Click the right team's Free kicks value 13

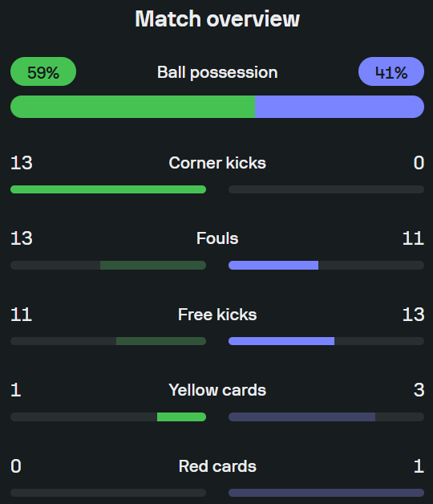click(x=414, y=315)
